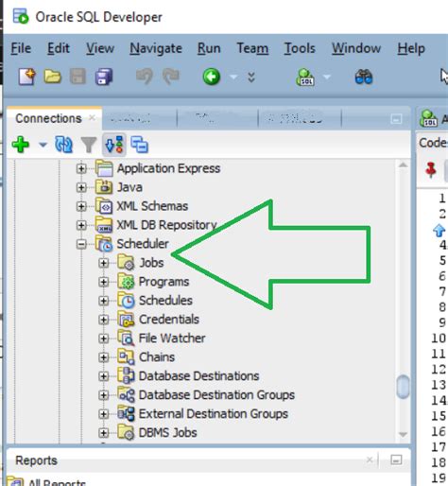Click the Undo arrow toolbar icon
Viewport: 448px width, 486px height.
[145, 77]
